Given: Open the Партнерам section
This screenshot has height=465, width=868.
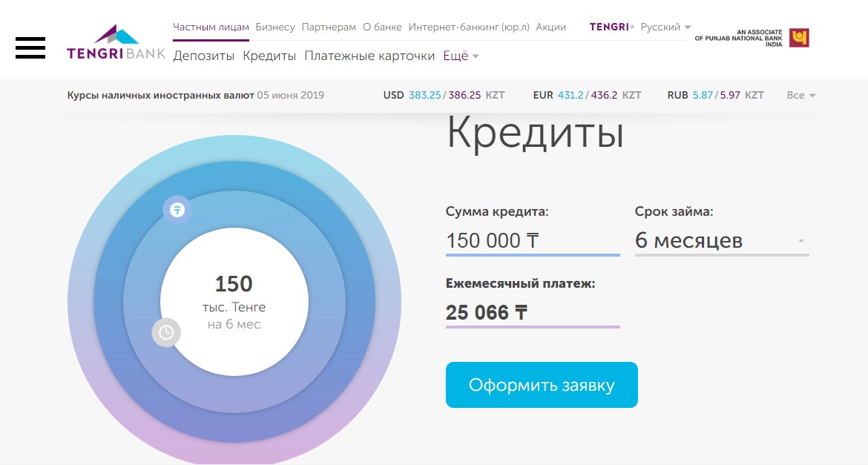Looking at the screenshot, I should pyautogui.click(x=329, y=27).
